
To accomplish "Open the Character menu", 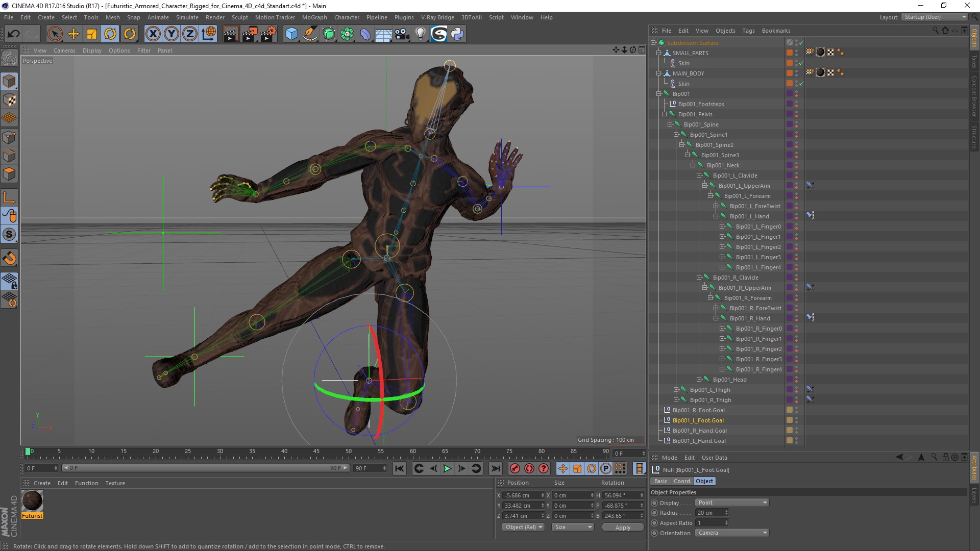I will (347, 17).
